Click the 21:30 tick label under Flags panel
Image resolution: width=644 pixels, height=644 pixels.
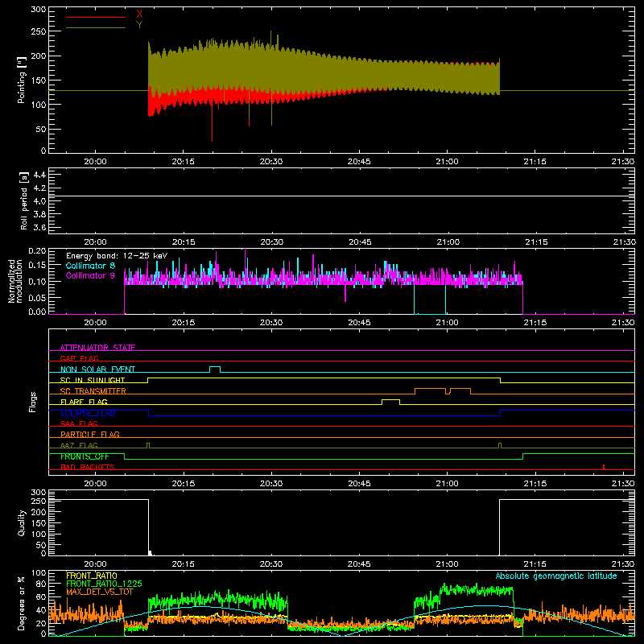click(x=623, y=484)
